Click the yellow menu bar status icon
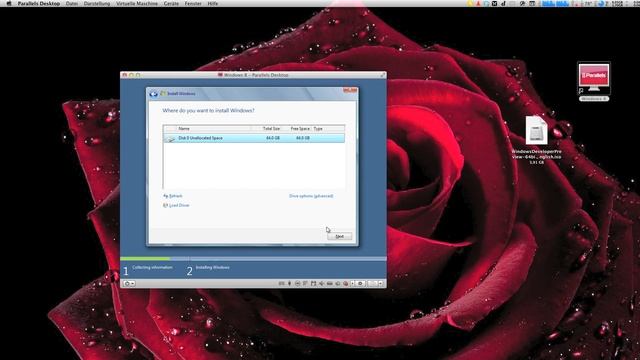The height and width of the screenshot is (360, 640). [470, 4]
